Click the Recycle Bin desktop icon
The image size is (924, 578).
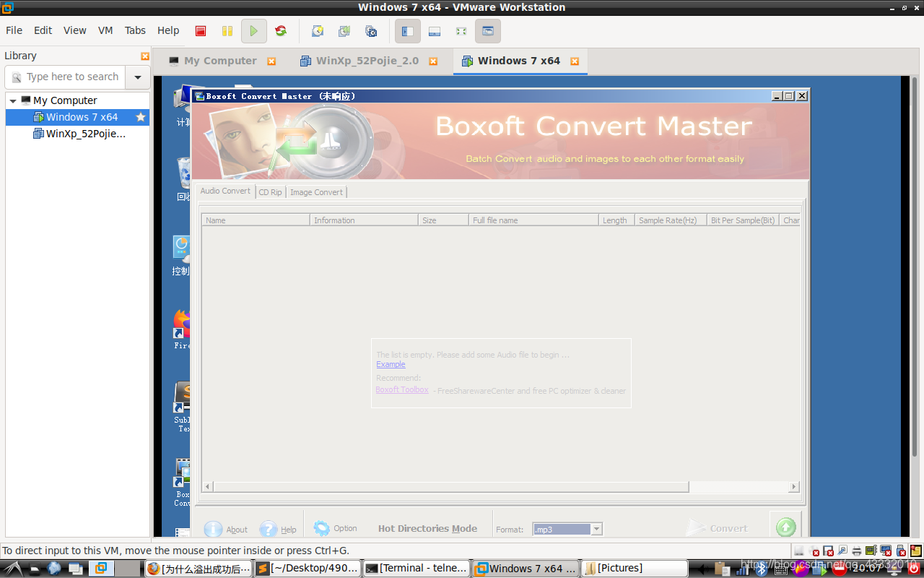click(183, 179)
